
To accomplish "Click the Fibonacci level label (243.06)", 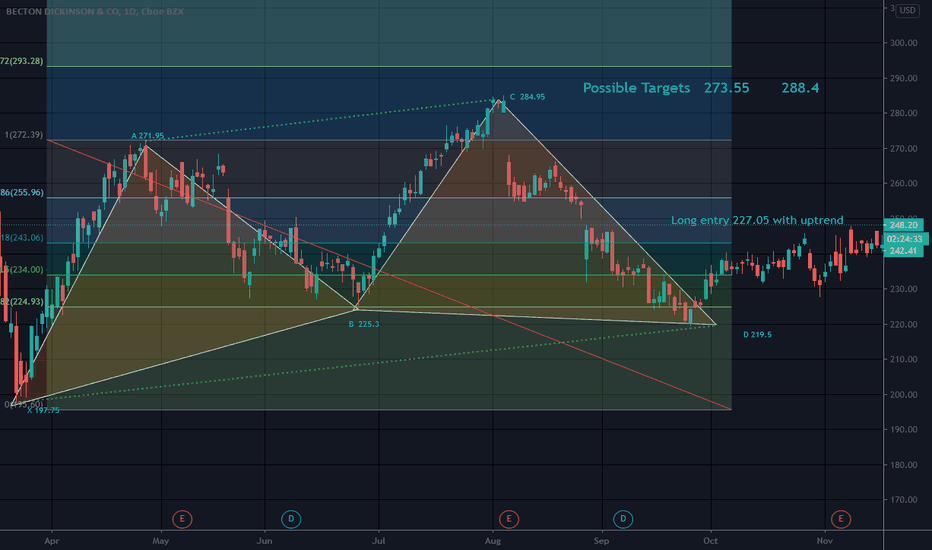I will (x=21, y=238).
